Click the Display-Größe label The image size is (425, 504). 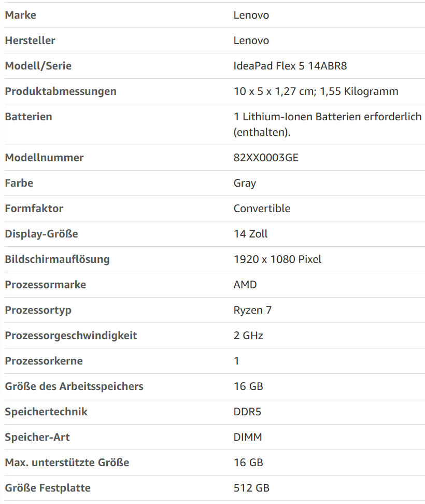click(41, 234)
